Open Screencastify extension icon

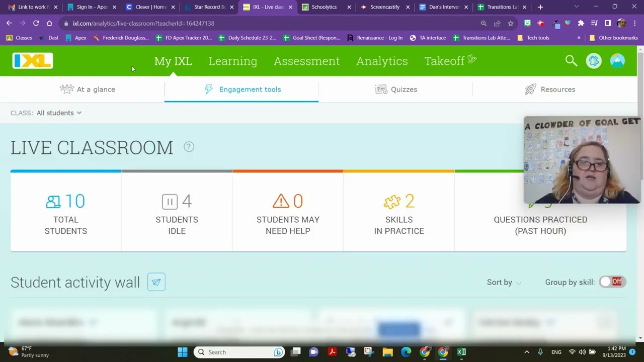point(541,23)
